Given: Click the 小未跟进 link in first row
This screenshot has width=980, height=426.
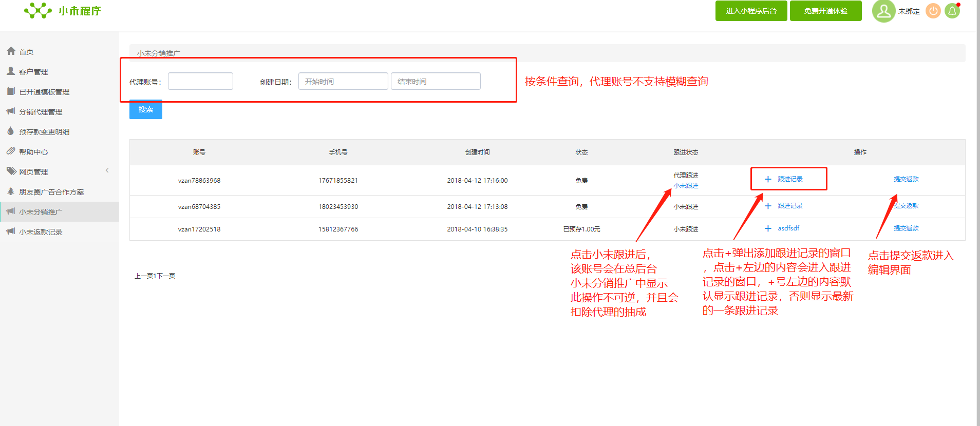Looking at the screenshot, I should click(x=686, y=186).
